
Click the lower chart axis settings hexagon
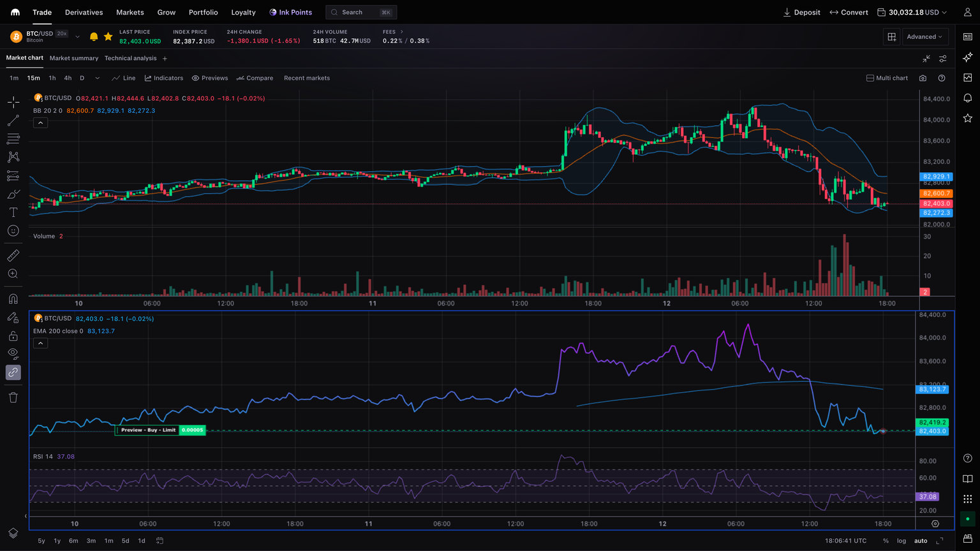point(935,524)
